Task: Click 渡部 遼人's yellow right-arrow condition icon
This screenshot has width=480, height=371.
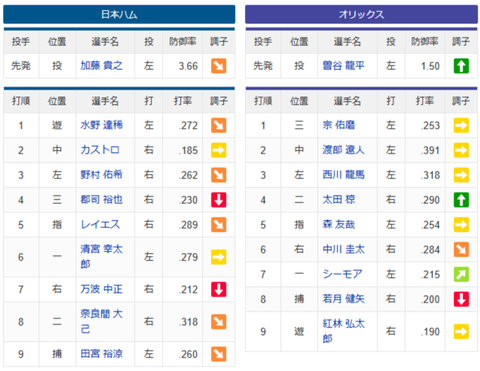Action: pyautogui.click(x=461, y=150)
